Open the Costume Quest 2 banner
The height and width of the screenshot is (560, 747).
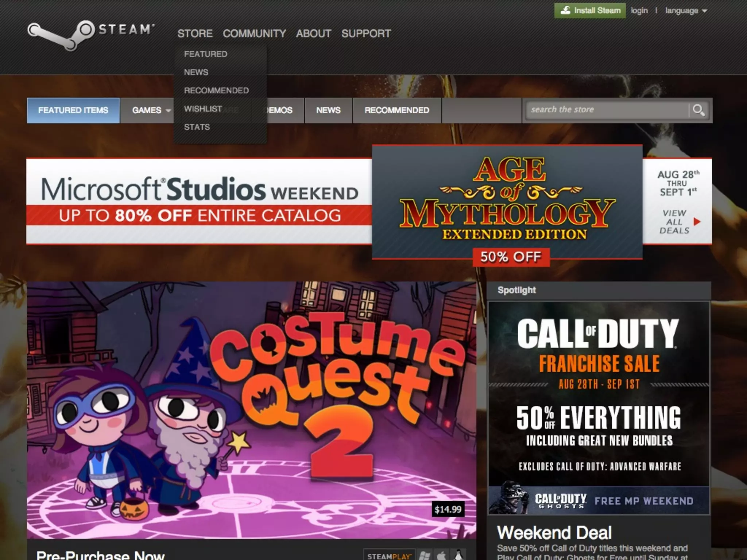252,410
